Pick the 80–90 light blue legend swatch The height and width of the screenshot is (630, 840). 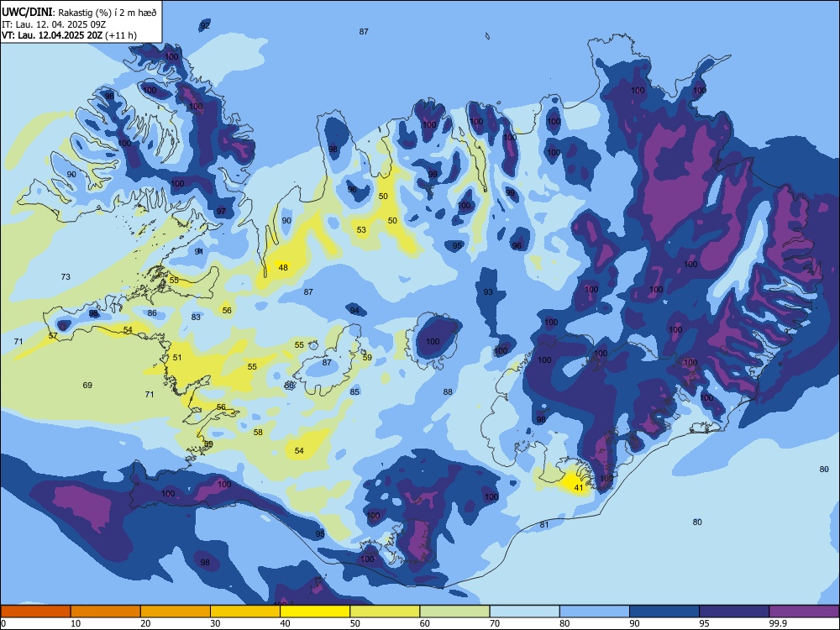(x=595, y=612)
